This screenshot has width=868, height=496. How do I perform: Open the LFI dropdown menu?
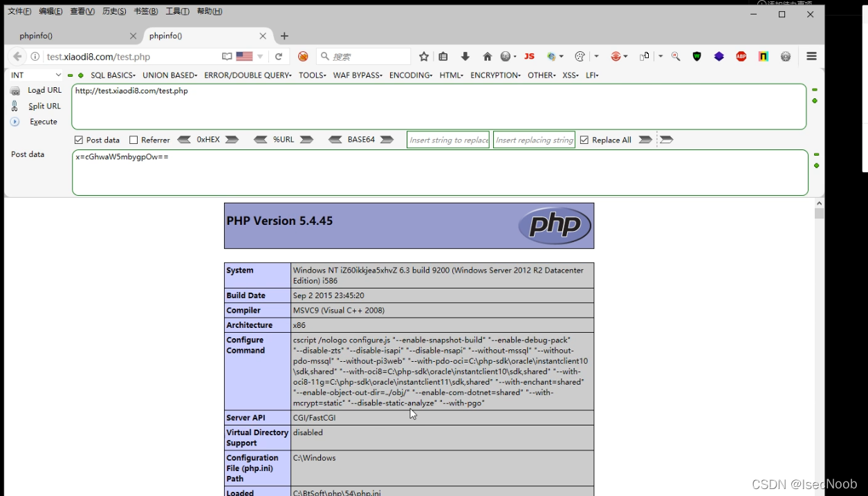coord(592,75)
